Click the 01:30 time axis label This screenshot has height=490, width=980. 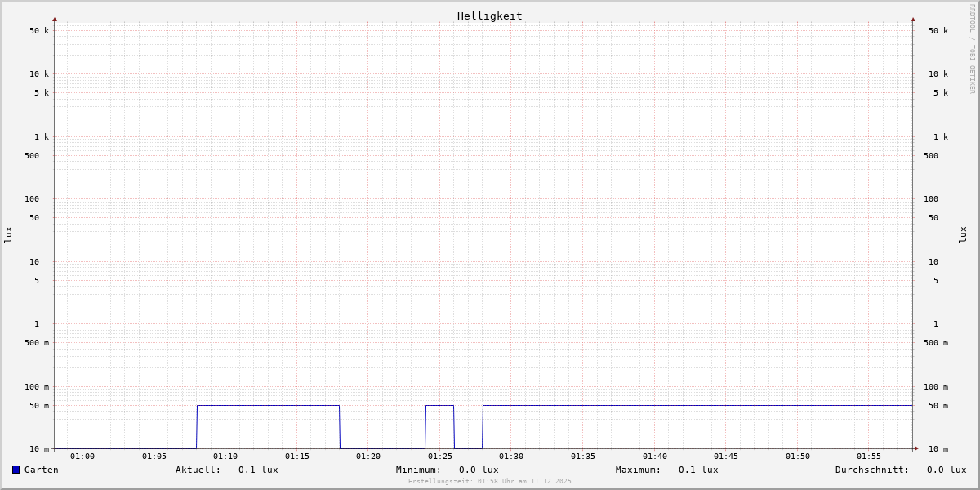(511, 457)
